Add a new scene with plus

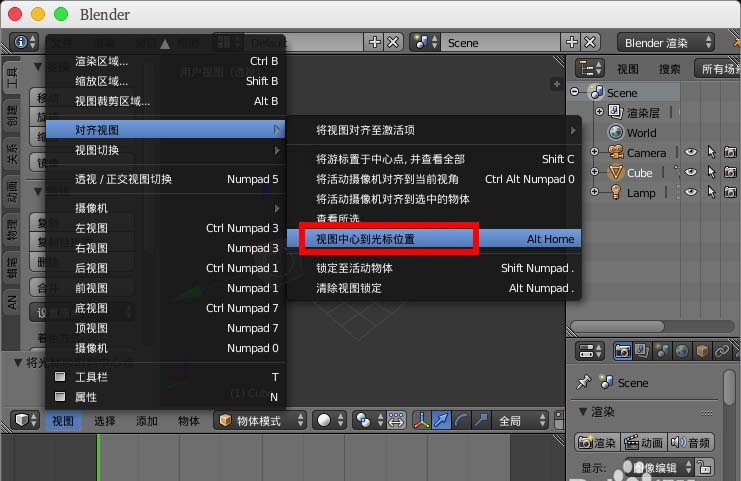pyautogui.click(x=571, y=42)
